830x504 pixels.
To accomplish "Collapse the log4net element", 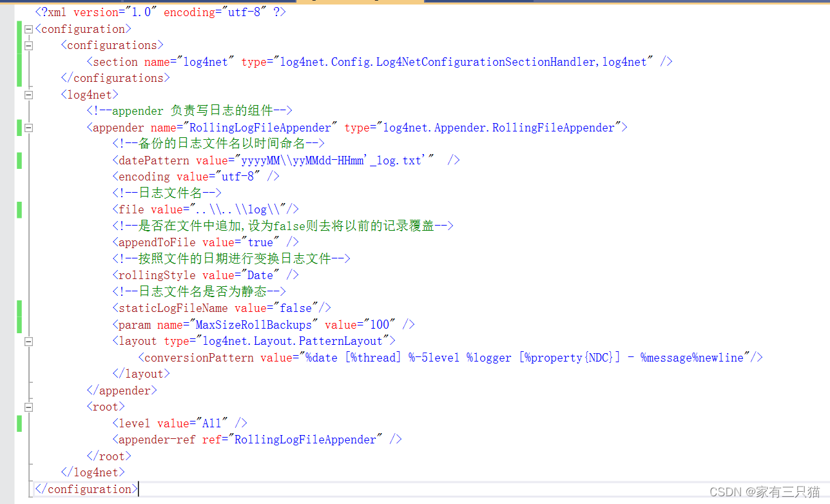I will pos(28,95).
